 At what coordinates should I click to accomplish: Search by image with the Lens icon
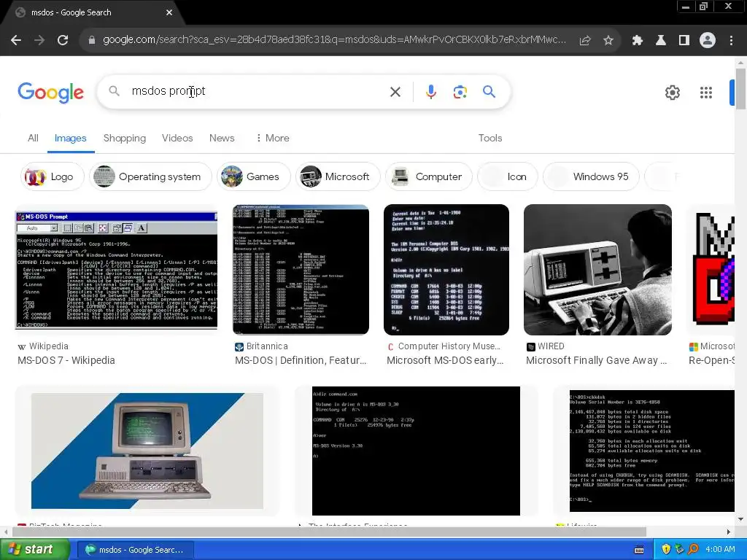coord(460,92)
